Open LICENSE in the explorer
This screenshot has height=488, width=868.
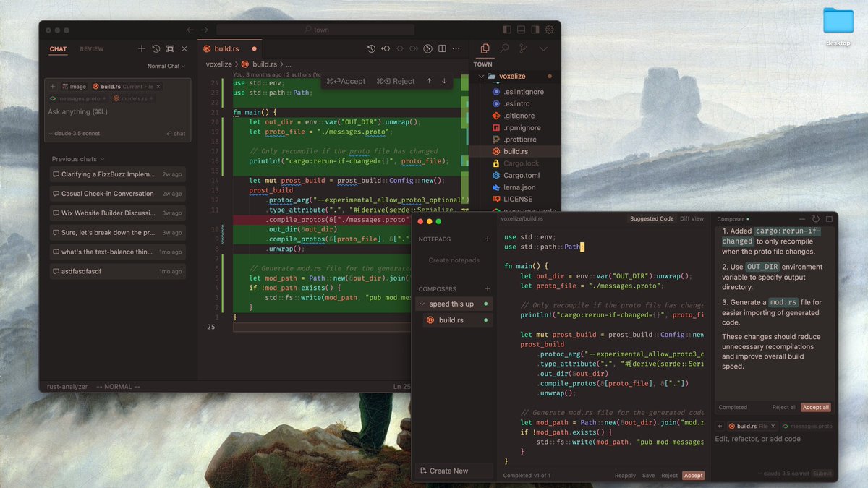click(515, 199)
